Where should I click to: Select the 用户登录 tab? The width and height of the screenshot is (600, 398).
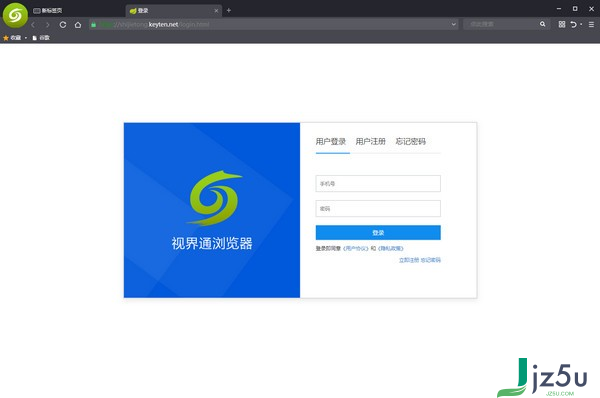point(331,142)
